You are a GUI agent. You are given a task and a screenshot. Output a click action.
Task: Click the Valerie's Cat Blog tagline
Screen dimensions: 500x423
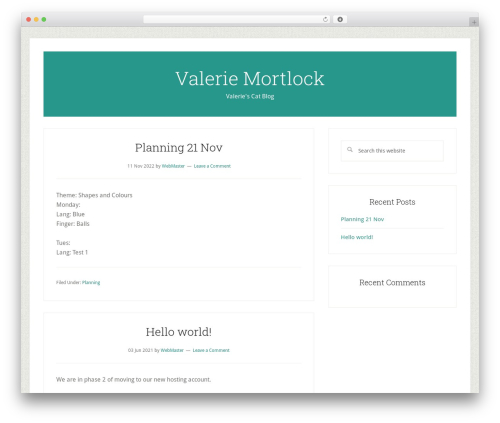pyautogui.click(x=250, y=96)
